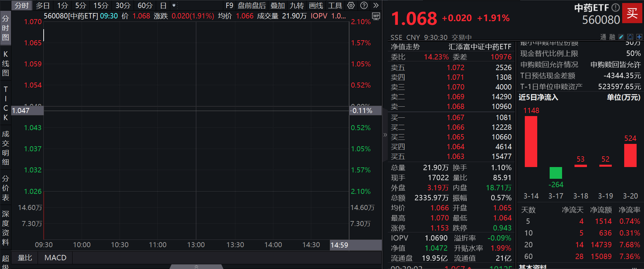Expand the bottom panel with up chevron
Screen dimensions: 644x269
click(196, 267)
